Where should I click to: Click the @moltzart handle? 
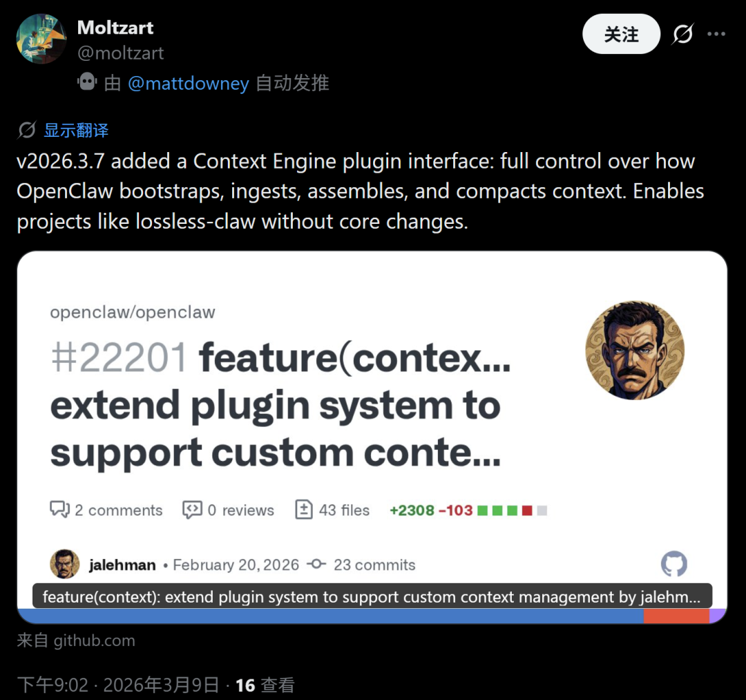[120, 53]
